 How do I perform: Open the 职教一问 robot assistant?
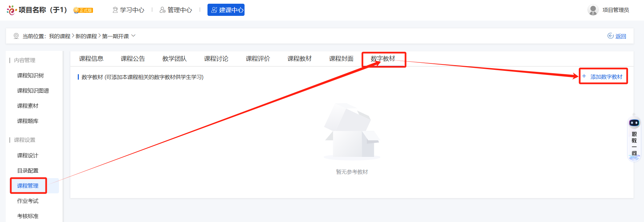tap(634, 138)
